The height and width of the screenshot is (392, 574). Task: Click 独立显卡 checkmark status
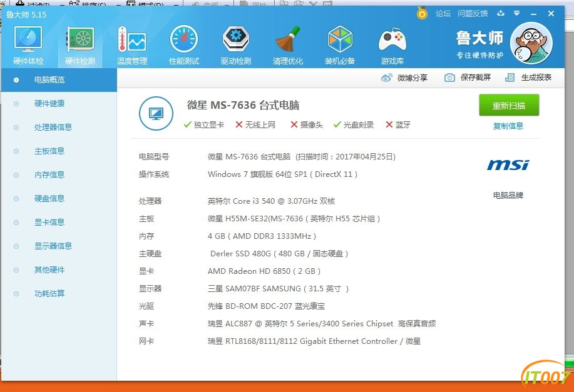click(204, 125)
